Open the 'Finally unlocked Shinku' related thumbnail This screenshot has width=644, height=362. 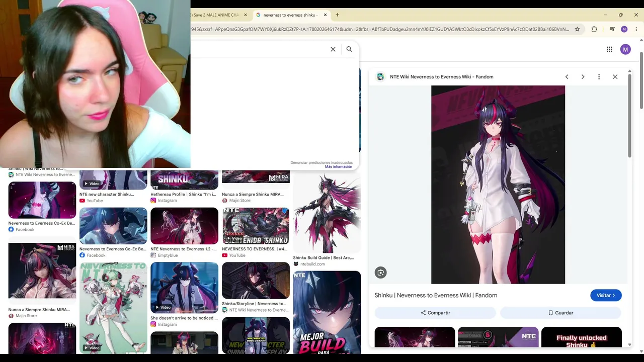click(x=582, y=337)
